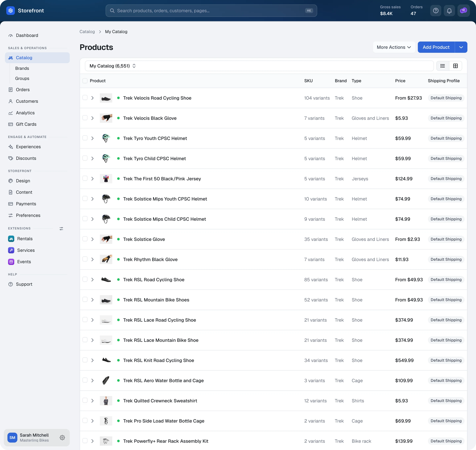Check the Trek RSL Mountain Bike Shoes row
The image size is (476, 450).
pyautogui.click(x=85, y=299)
